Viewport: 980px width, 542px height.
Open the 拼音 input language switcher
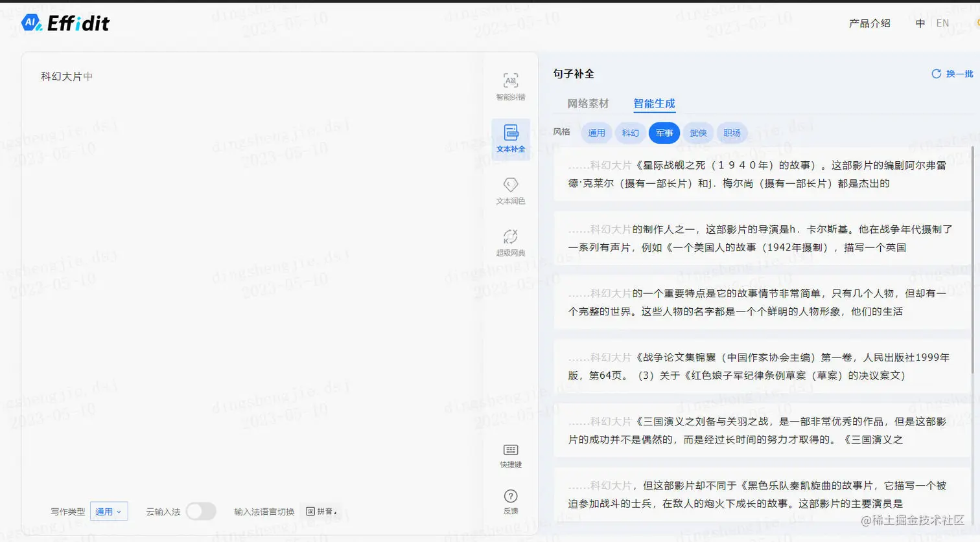coord(321,512)
